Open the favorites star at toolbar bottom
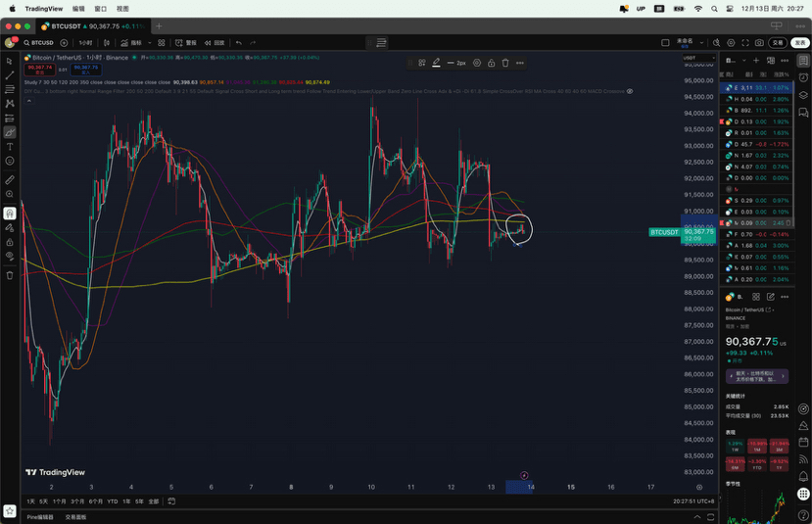812x524 pixels. point(10,510)
